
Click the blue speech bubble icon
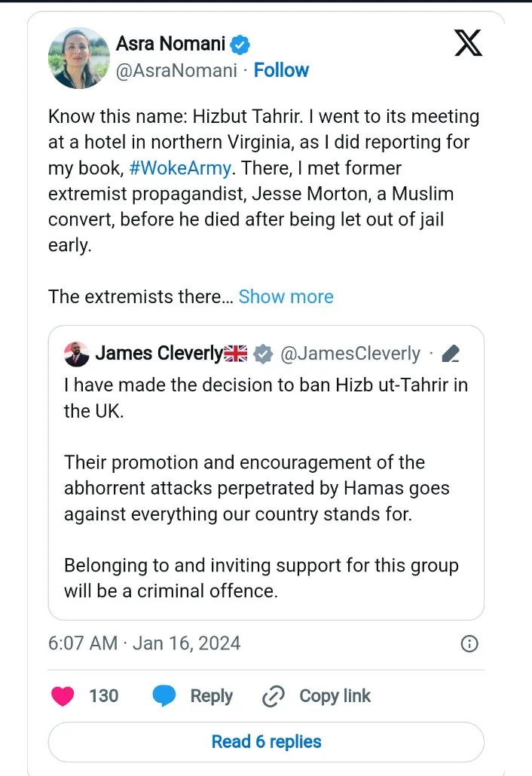point(164,696)
